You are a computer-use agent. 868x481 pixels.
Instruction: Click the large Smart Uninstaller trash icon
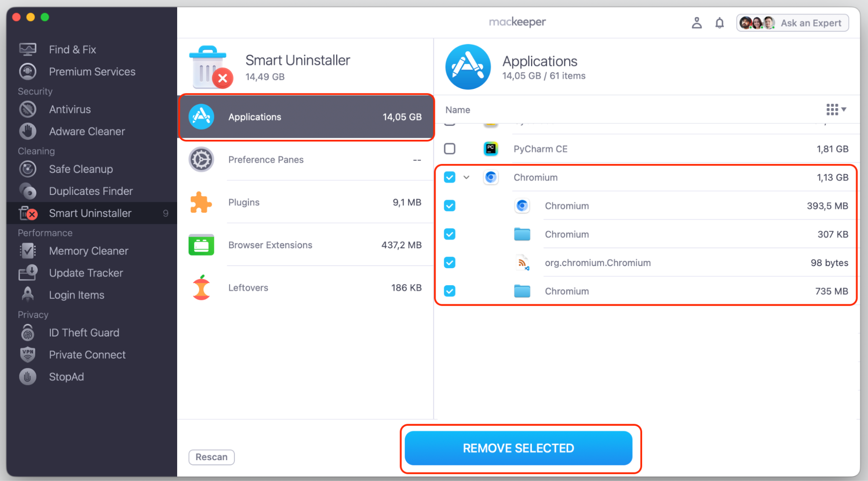211,67
